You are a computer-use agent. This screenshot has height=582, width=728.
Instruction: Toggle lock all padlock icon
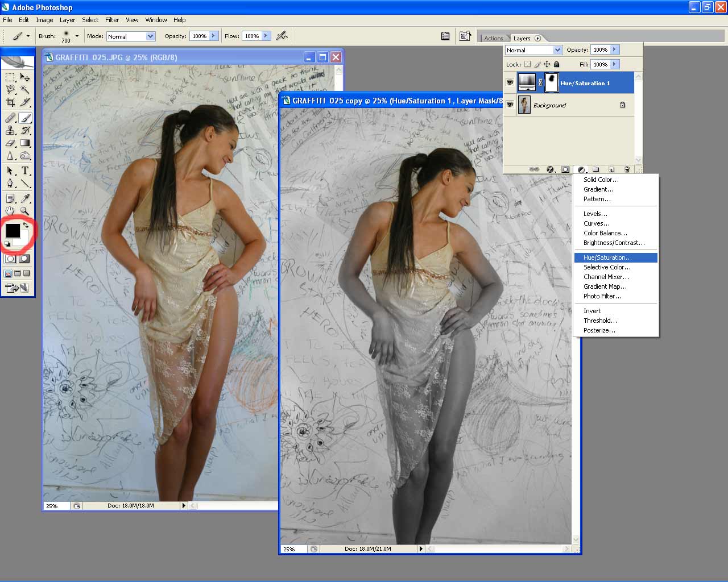point(556,64)
